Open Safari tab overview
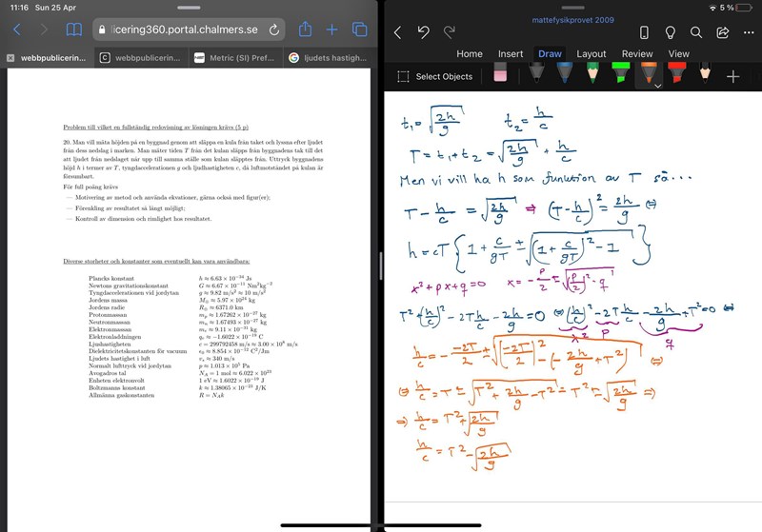The width and height of the screenshot is (762, 532). pos(359,30)
